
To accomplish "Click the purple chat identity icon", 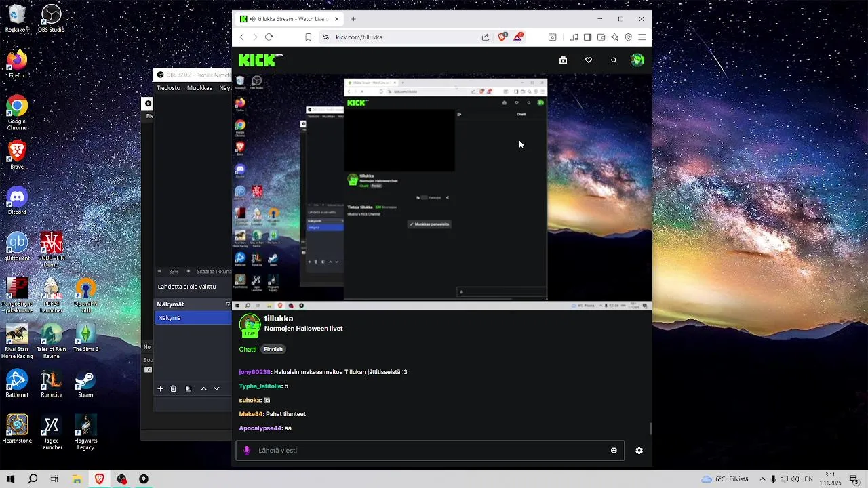I will pyautogui.click(x=247, y=451).
